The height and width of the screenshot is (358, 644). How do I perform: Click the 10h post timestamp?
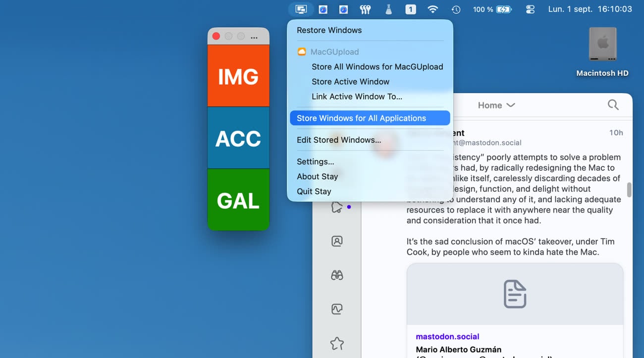(616, 133)
